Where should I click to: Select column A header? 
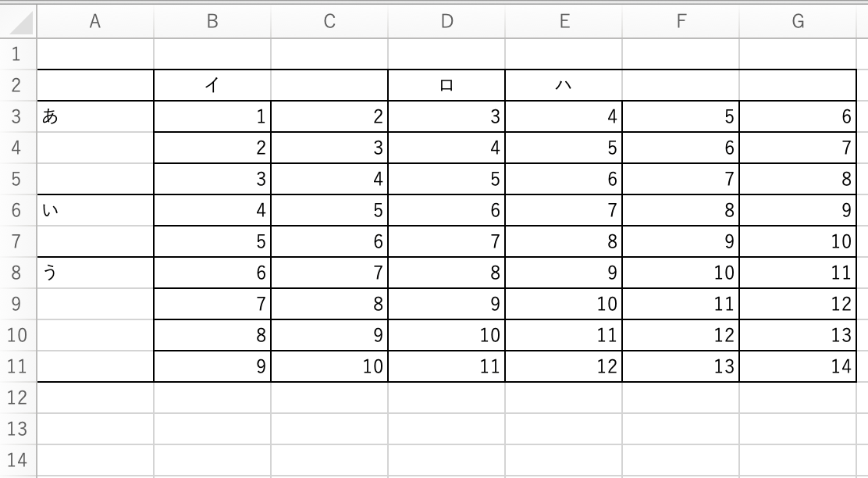pyautogui.click(x=95, y=23)
